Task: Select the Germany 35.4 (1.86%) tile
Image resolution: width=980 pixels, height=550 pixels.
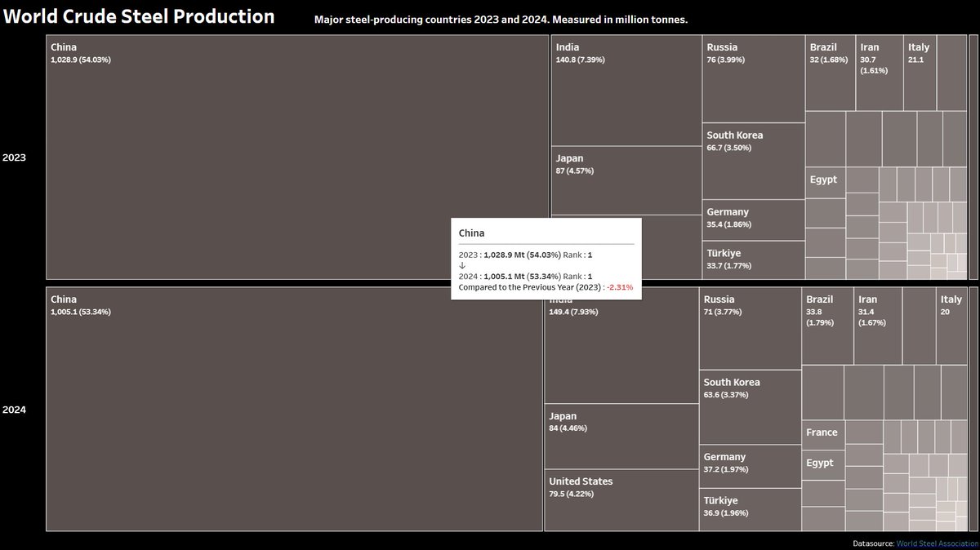Action: (754, 220)
